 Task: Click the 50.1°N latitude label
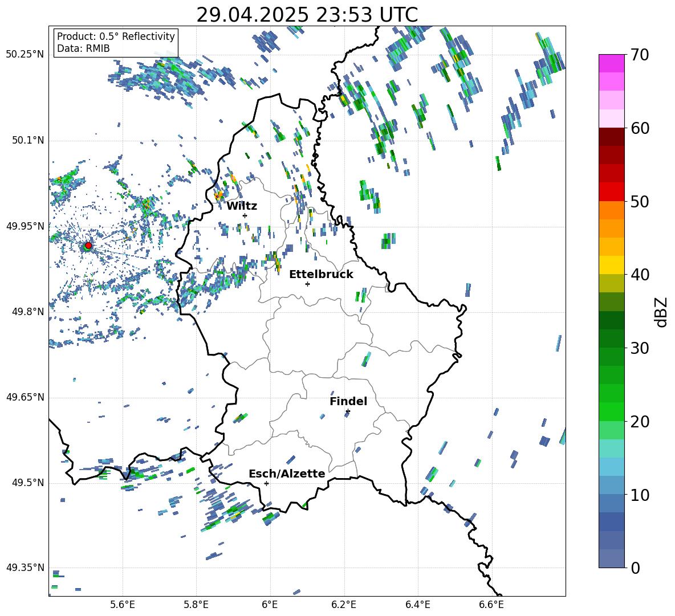[27, 140]
